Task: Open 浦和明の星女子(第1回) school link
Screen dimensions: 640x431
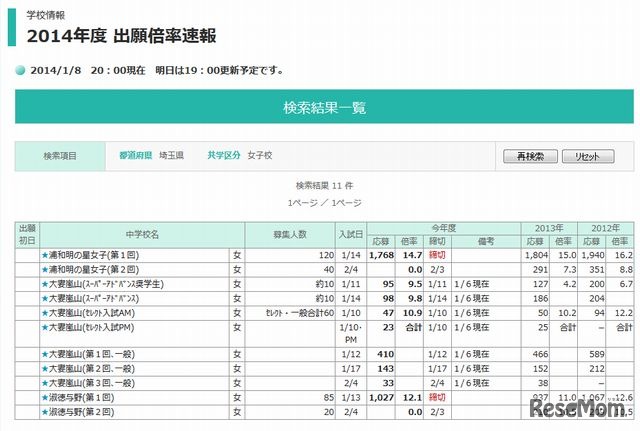Action: 94,255
